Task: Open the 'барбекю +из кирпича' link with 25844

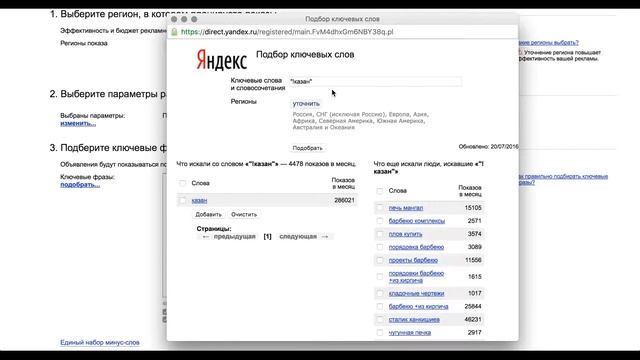Action: coord(418,306)
